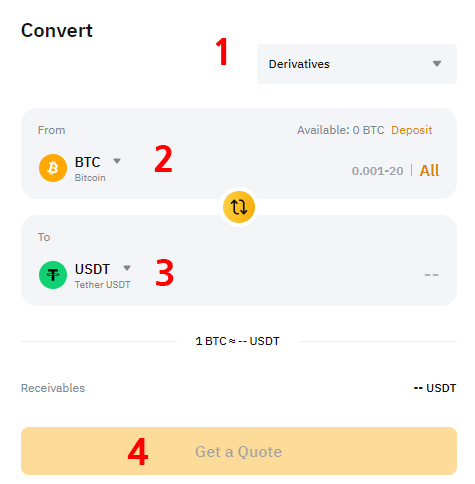
Task: Click the Tether USDT name label
Action: click(102, 285)
